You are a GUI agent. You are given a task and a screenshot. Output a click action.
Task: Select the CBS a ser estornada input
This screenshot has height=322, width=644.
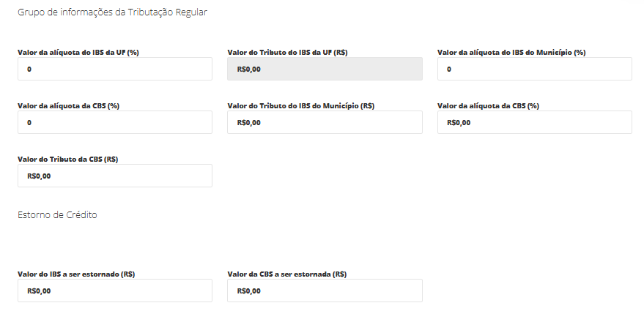tap(325, 291)
